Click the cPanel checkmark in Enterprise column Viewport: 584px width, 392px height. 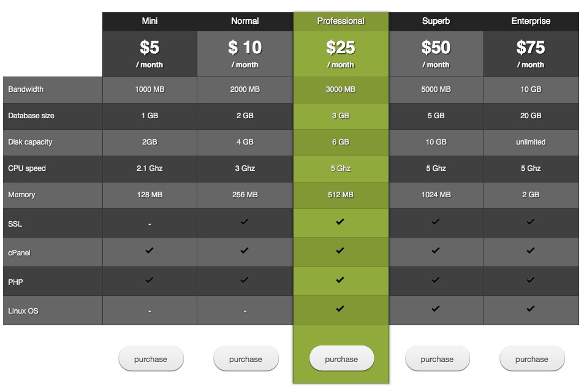point(531,251)
